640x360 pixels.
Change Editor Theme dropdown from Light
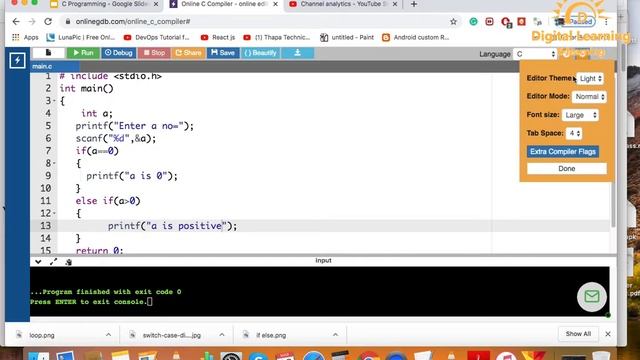[591, 78]
